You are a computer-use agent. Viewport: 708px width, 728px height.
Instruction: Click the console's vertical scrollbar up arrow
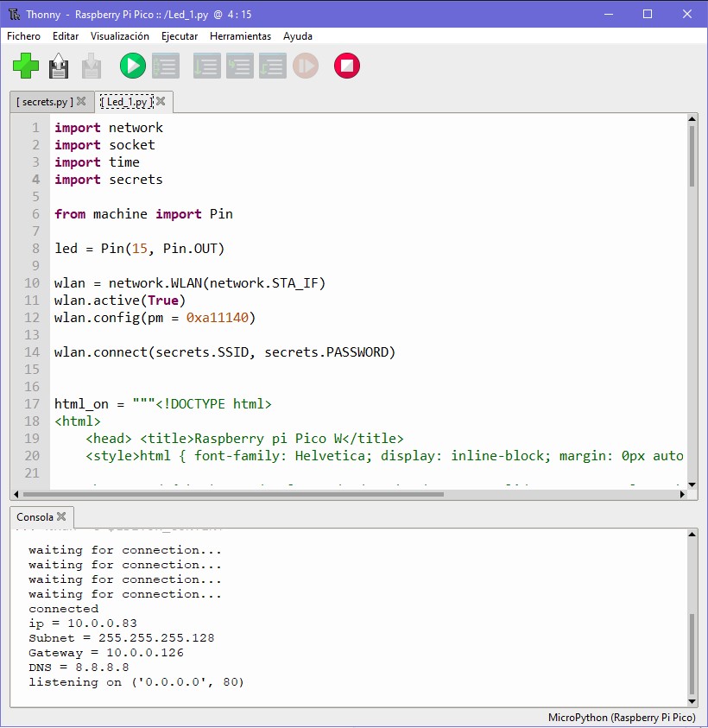click(x=692, y=535)
